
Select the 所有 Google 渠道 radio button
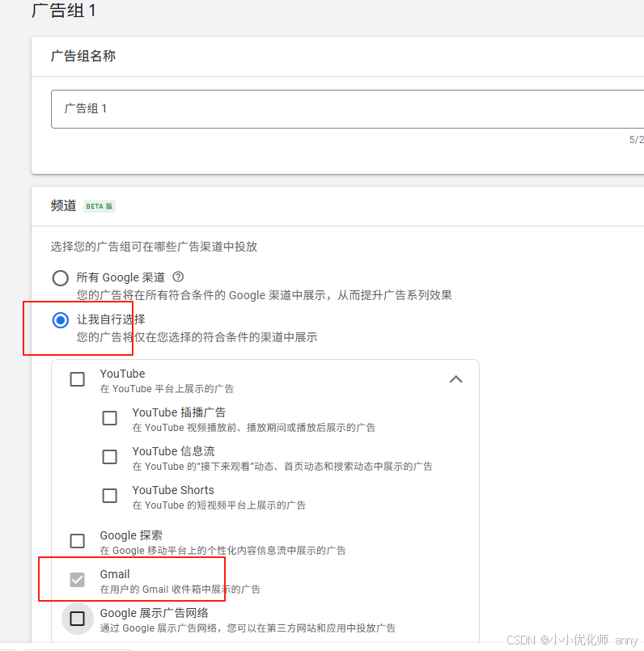point(60,277)
